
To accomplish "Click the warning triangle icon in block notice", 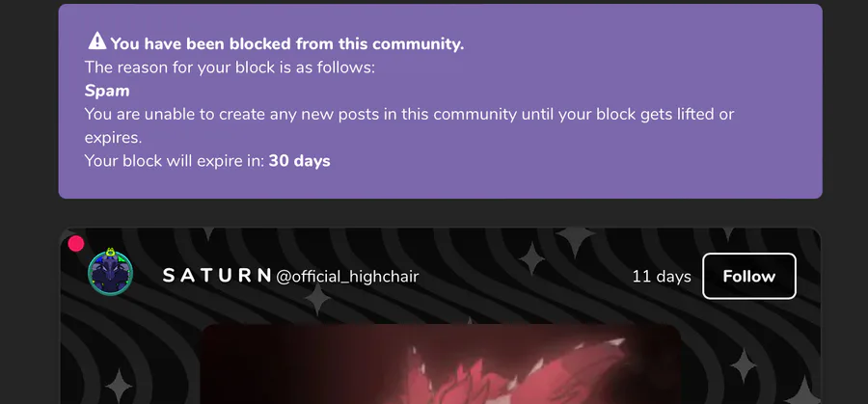I will pyautogui.click(x=96, y=40).
